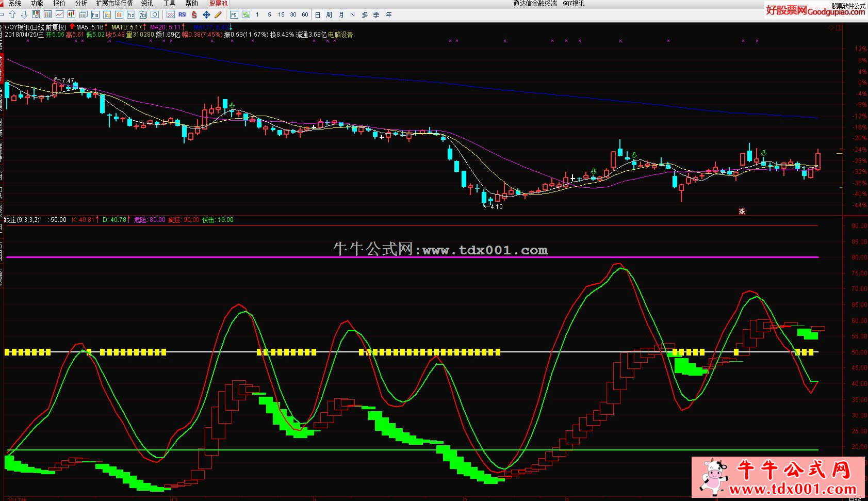Select the 1-minute period button
Image resolution: width=868 pixels, height=501 pixels.
[257, 14]
